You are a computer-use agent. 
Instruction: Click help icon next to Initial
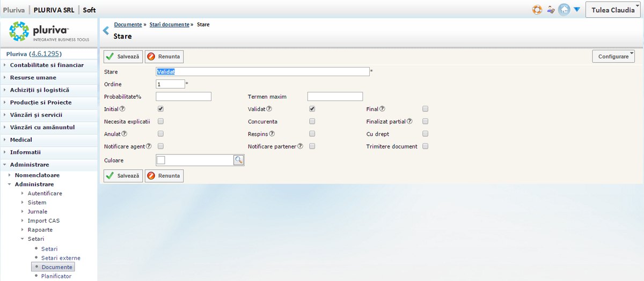(122, 109)
